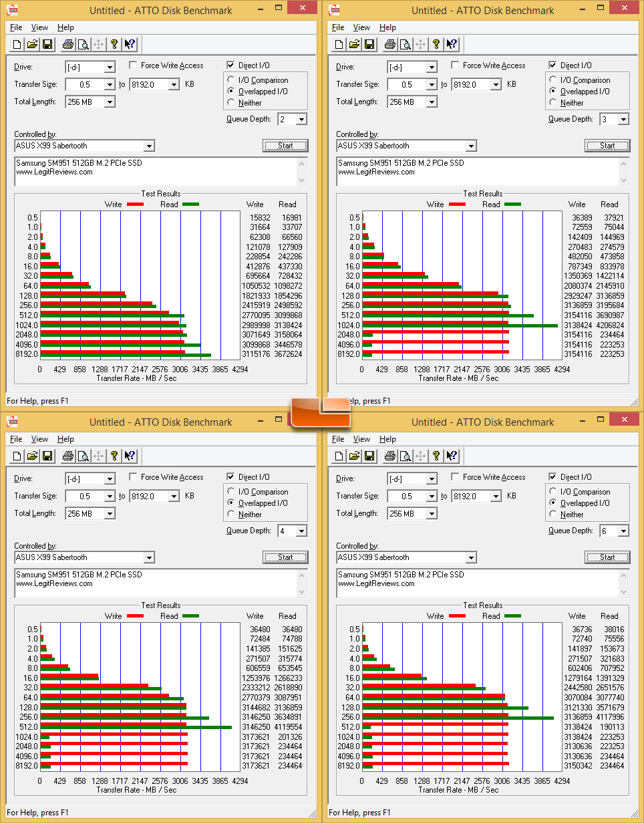Screen dimensions: 644x824
Task: Click Print Preview icon in Queue Depth 2 window
Action: (83, 45)
